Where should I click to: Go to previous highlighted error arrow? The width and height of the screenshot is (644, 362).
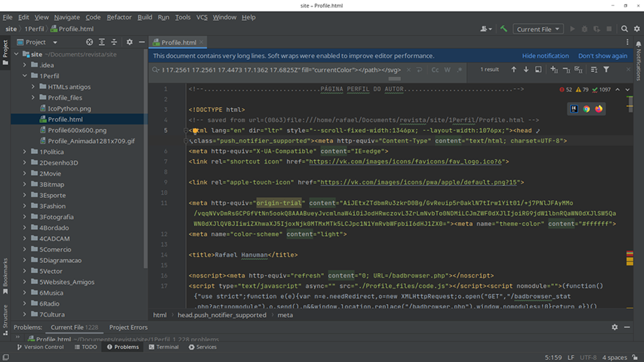point(618,90)
